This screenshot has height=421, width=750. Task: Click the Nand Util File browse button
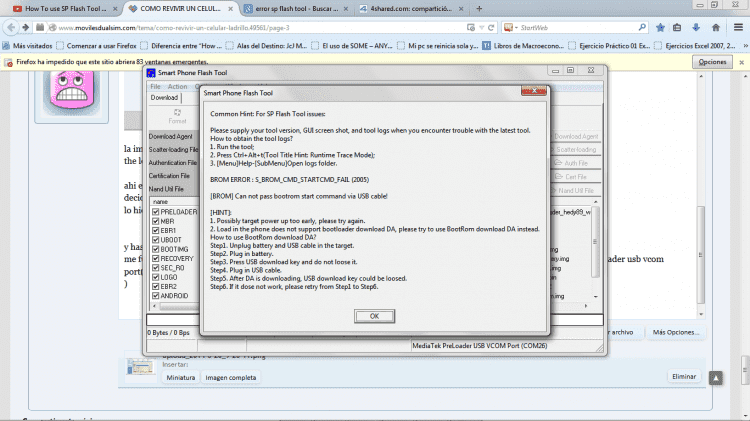click(x=575, y=190)
